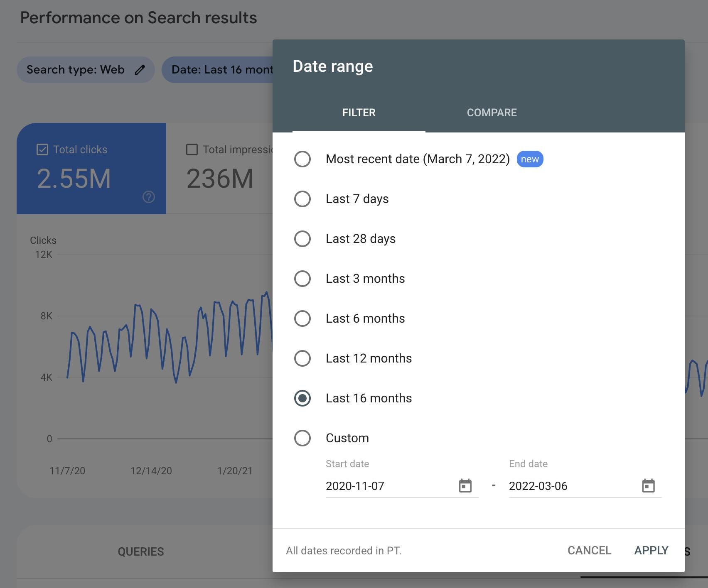Viewport: 708px width, 588px height.
Task: Click the Start date input field
Action: 374,485
